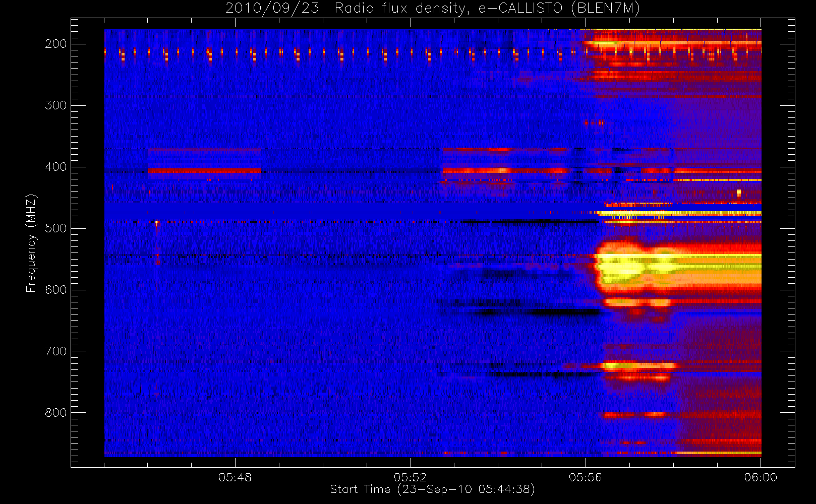Click the '200' frequency tick label
816x504 pixels.
pos(56,44)
